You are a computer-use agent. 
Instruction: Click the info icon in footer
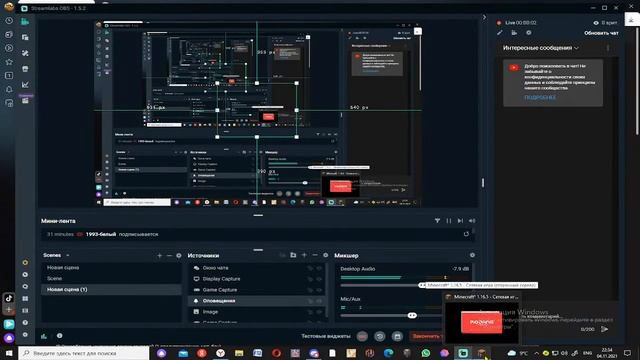point(60,336)
